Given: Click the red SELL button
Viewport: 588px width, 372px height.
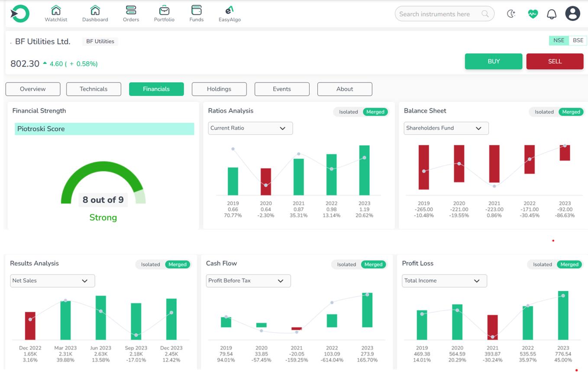Looking at the screenshot, I should (555, 61).
